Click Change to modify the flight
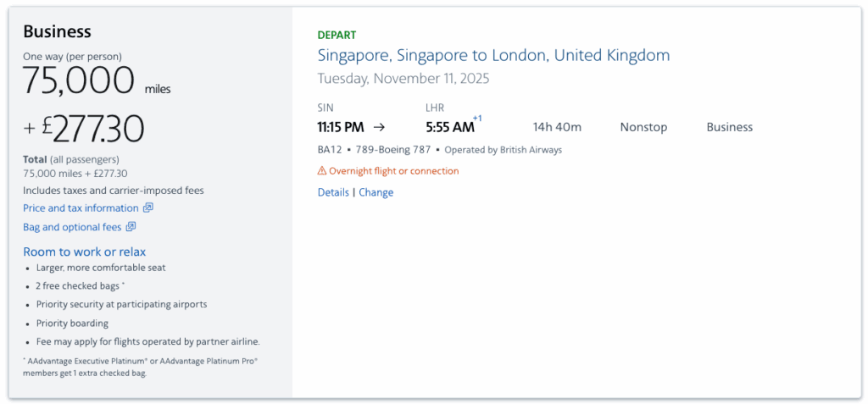Image resolution: width=868 pixels, height=404 pixels. (x=376, y=192)
